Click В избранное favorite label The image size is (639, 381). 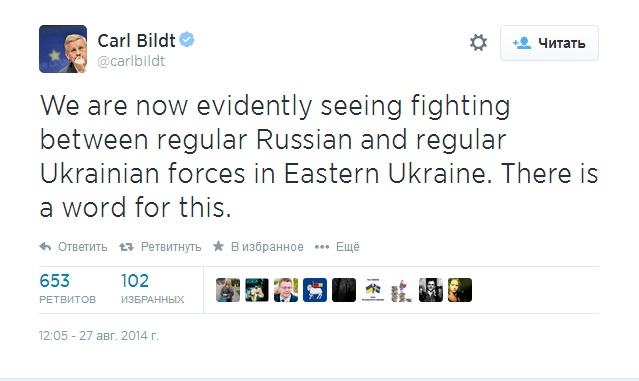pyautogui.click(x=267, y=247)
